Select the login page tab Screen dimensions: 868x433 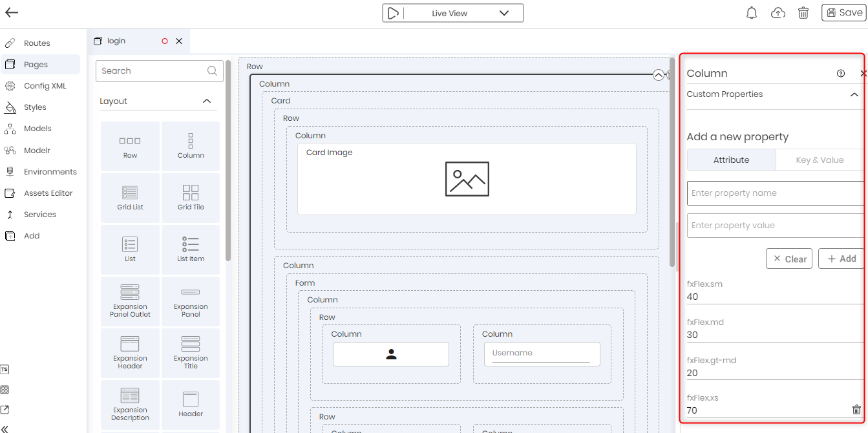coord(116,41)
